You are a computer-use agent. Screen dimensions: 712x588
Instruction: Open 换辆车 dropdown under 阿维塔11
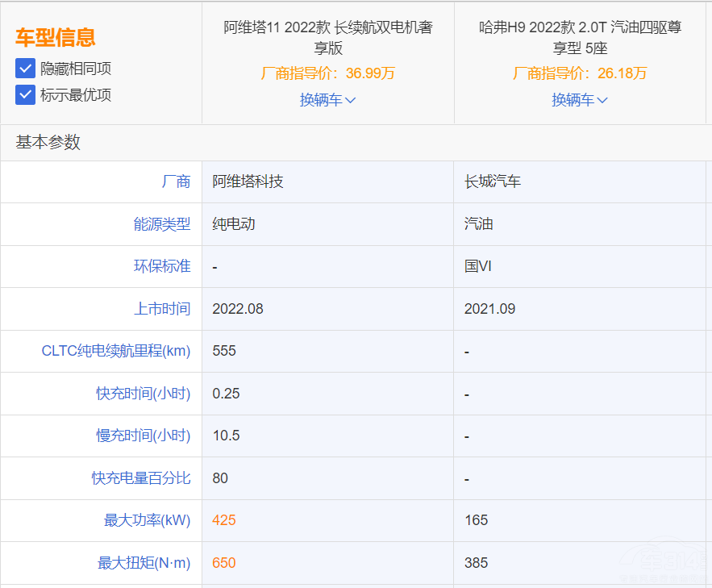(x=327, y=100)
